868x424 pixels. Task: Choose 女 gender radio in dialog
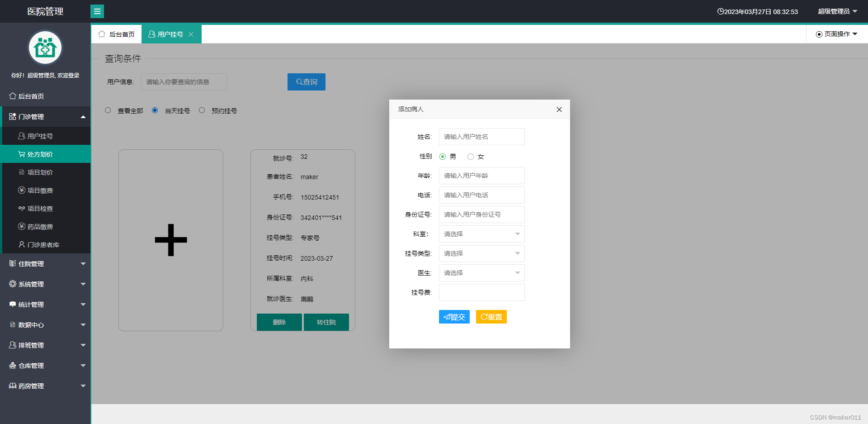(471, 157)
